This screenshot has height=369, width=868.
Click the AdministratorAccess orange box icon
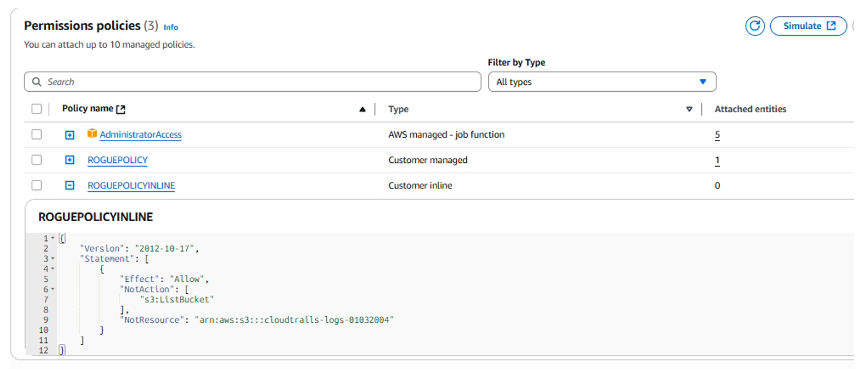[92, 134]
